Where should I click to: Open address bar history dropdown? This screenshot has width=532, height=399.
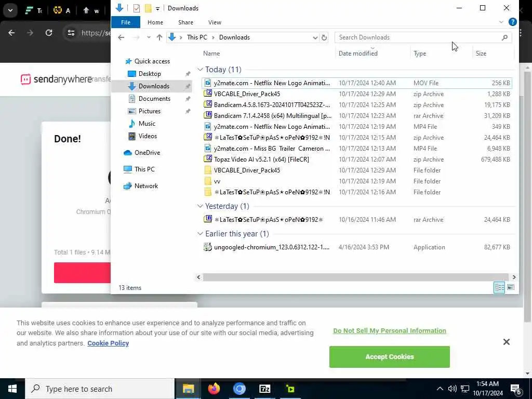click(315, 37)
